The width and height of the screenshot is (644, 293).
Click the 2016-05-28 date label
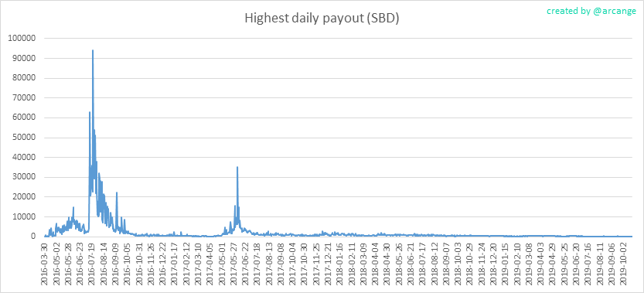pos(69,263)
